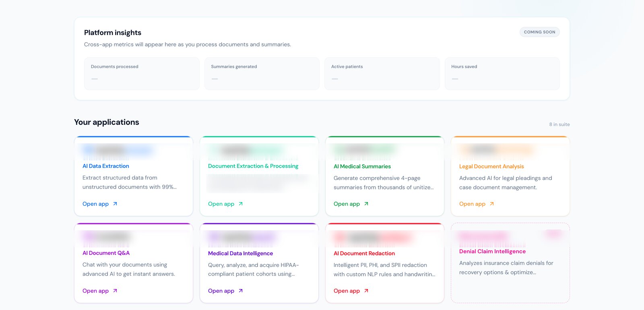644x310 pixels.
Task: Select the Active patients metric tile
Action: point(382,74)
